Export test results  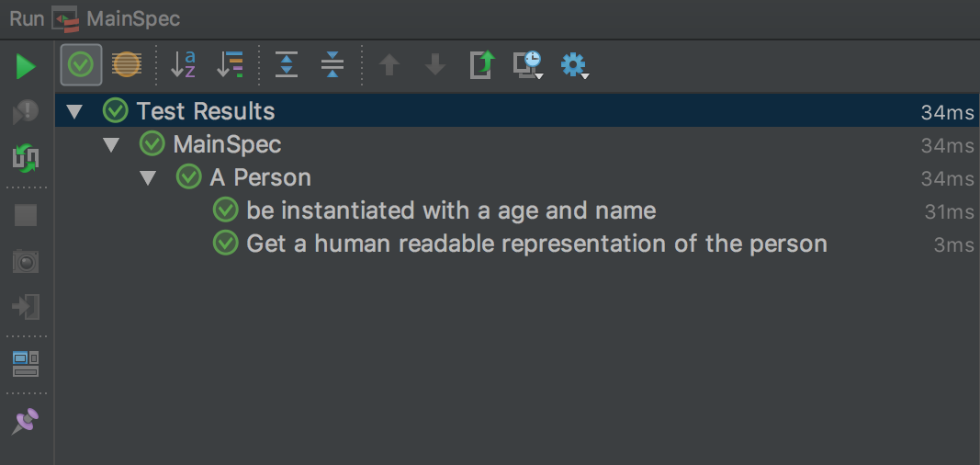482,64
